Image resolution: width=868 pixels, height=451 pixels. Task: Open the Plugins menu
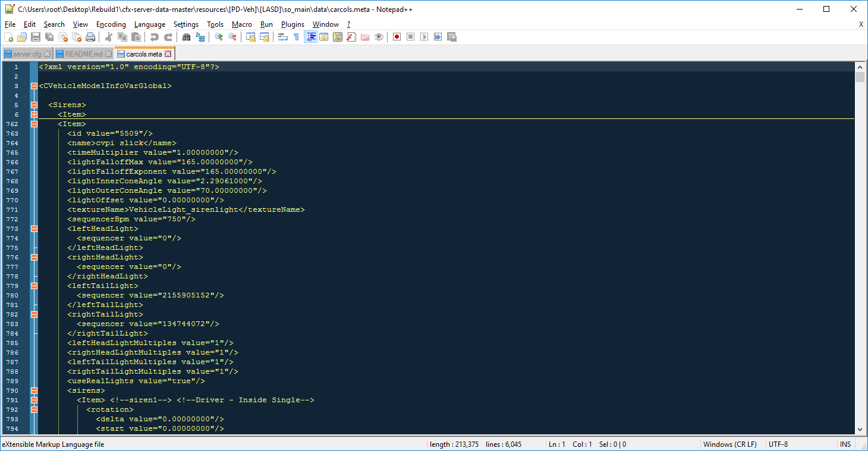(293, 24)
